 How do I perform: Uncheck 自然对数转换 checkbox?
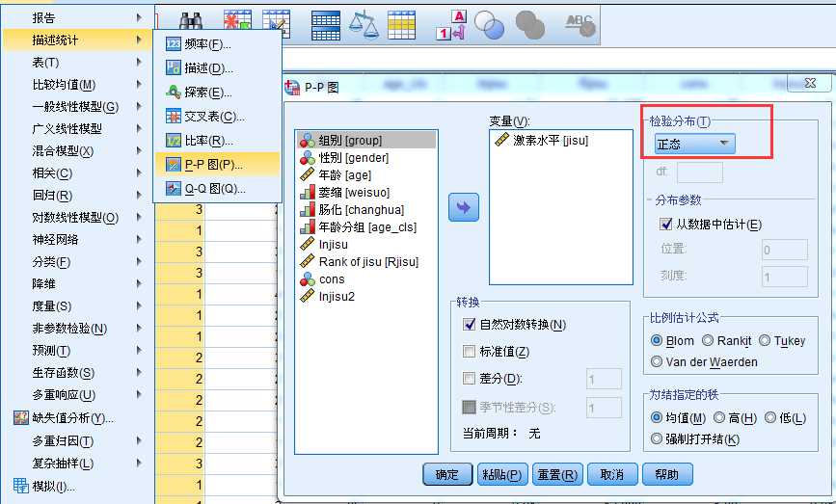470,324
